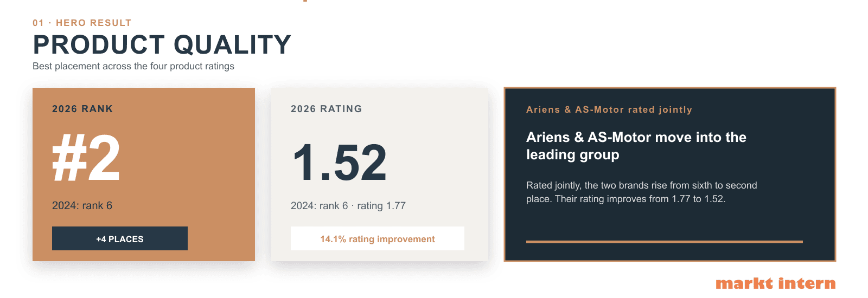Click the orange progress line in dark card
Image resolution: width=868 pixels, height=298 pixels.
coord(665,242)
